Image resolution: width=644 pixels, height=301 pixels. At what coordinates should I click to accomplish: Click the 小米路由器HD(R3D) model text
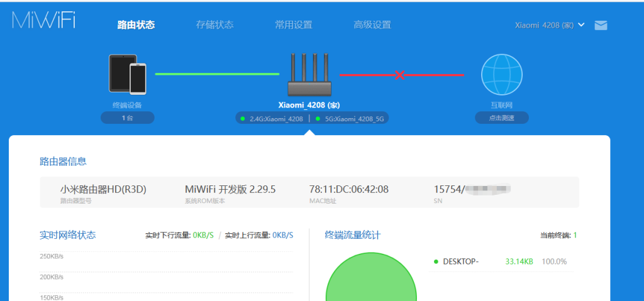coord(103,189)
